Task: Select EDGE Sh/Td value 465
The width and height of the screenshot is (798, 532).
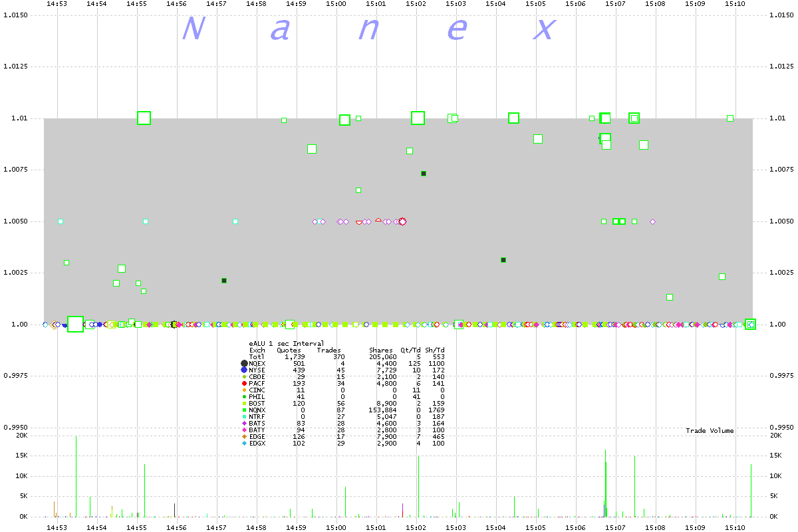Action: coord(439,436)
